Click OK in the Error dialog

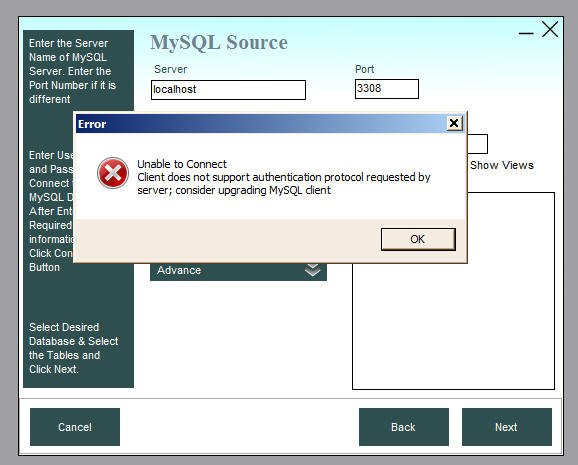click(x=418, y=239)
